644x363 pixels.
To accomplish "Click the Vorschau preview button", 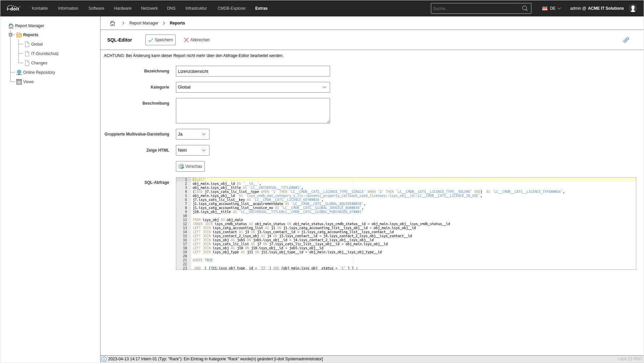I will pyautogui.click(x=190, y=166).
